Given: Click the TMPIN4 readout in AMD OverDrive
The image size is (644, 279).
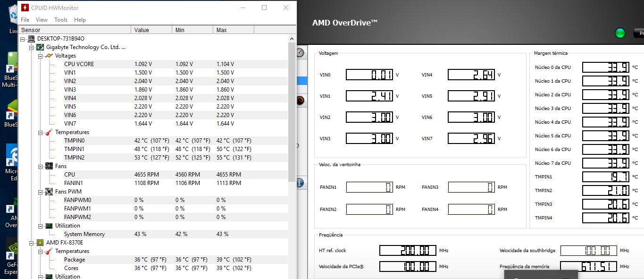Looking at the screenshot, I should pyautogui.click(x=606, y=218).
